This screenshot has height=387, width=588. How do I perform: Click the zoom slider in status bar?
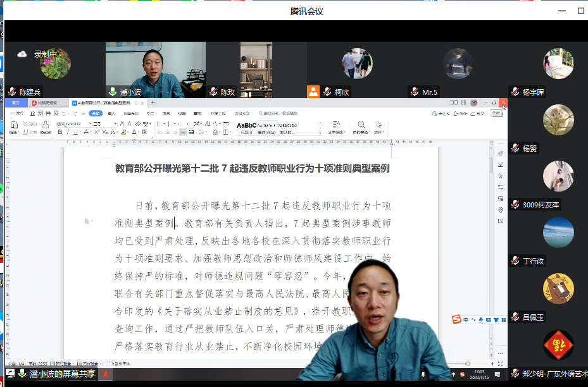468,364
